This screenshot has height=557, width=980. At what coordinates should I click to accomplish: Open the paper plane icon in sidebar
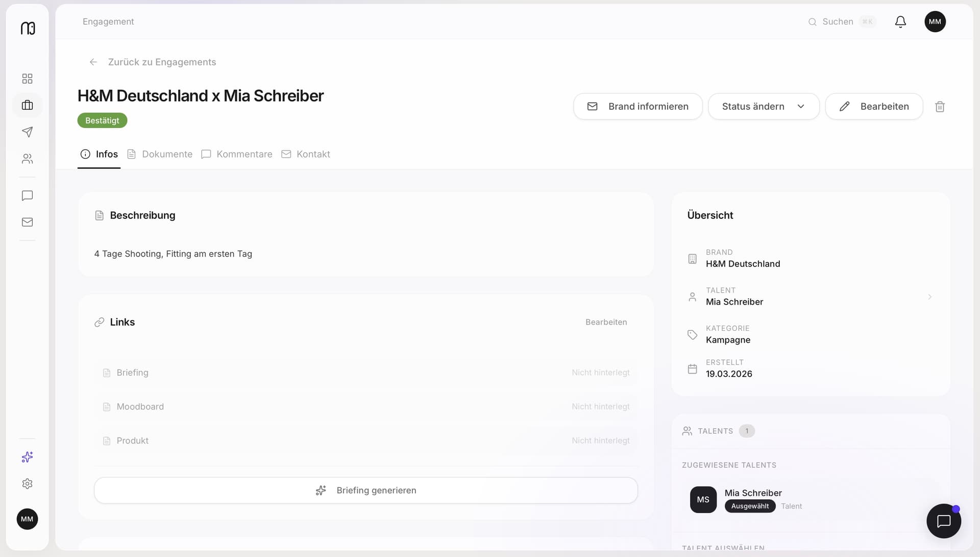point(28,132)
